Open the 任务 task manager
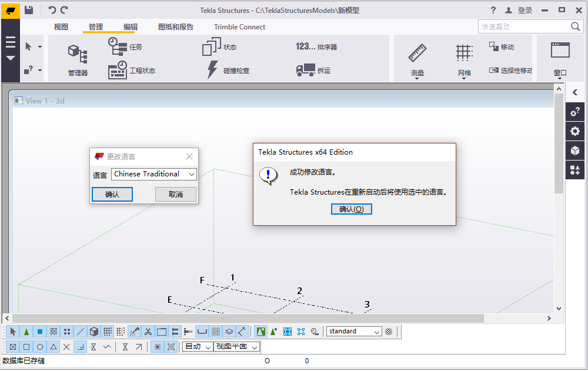Screen dimensions: 588x371 click(x=125, y=46)
